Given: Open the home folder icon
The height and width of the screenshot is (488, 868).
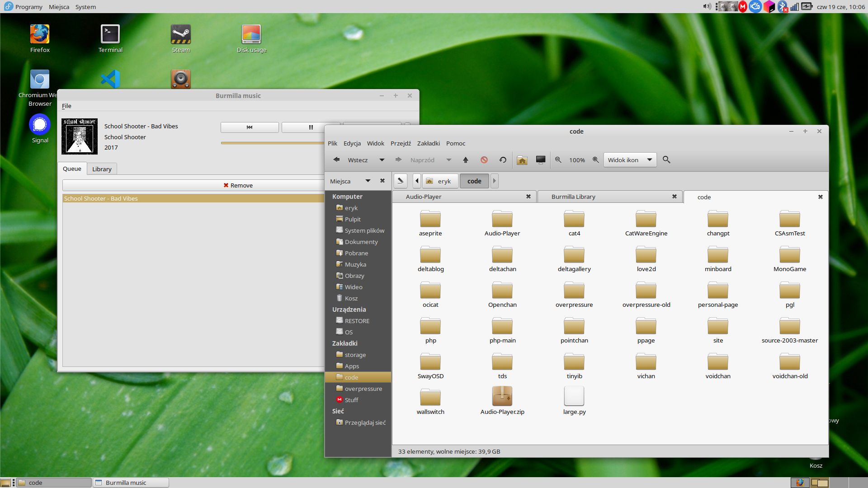Looking at the screenshot, I should point(522,160).
